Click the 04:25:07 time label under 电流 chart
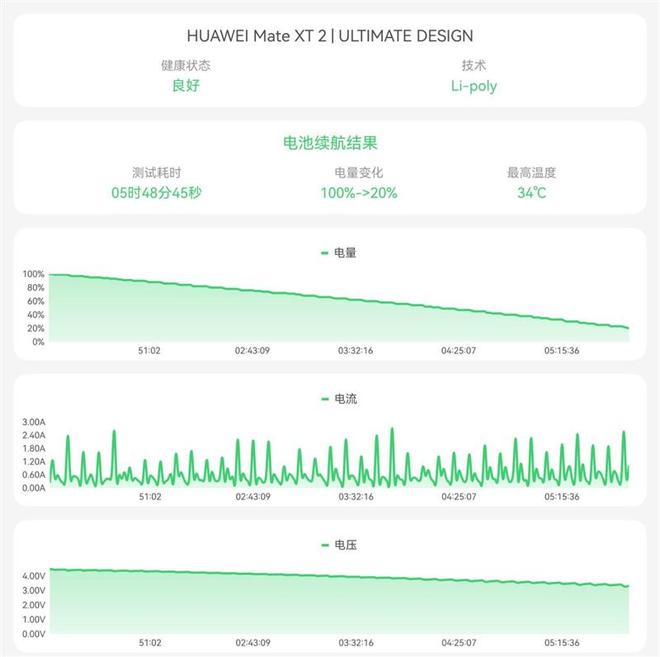 coord(459,497)
